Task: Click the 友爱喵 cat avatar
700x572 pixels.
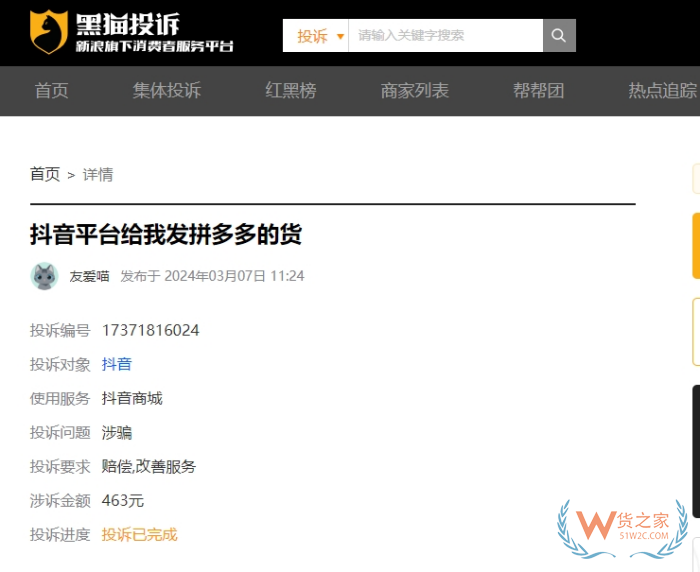Action: point(44,276)
